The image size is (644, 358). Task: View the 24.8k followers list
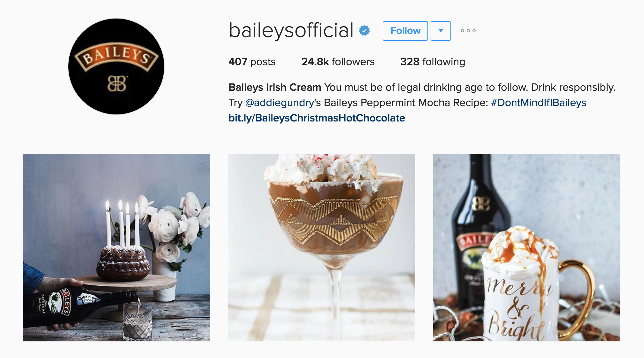338,62
